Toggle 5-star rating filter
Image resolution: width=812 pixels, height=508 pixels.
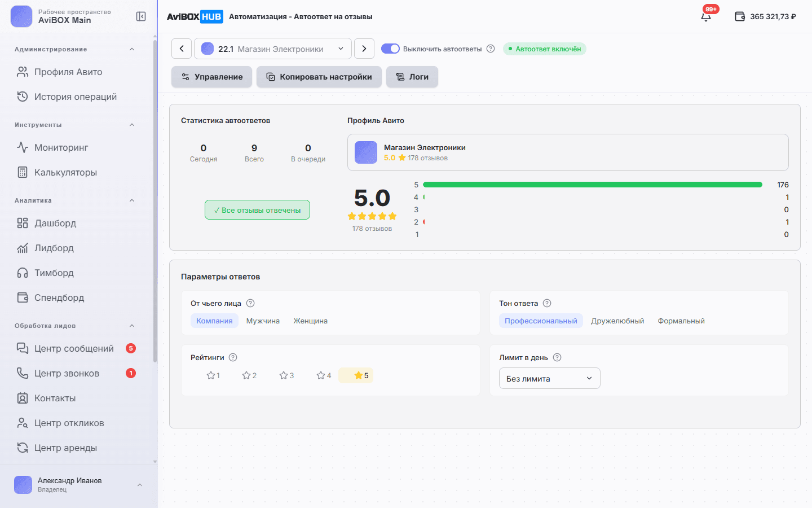click(x=356, y=375)
